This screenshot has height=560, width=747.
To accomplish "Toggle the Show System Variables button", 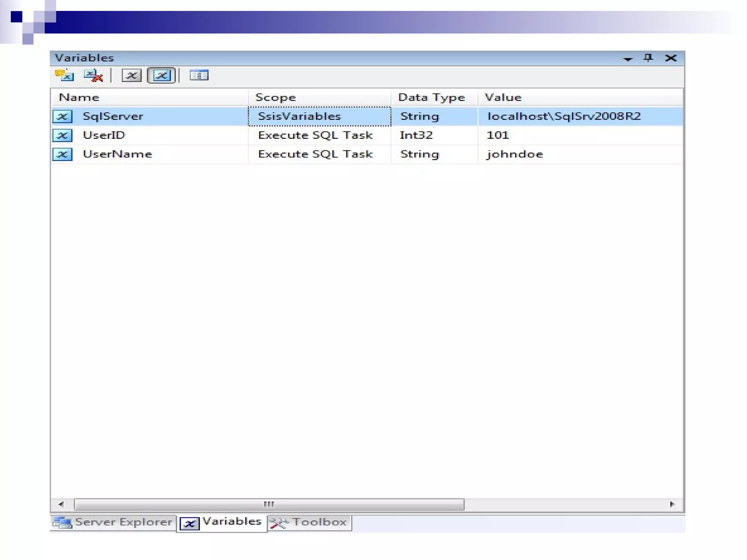I will pos(131,75).
